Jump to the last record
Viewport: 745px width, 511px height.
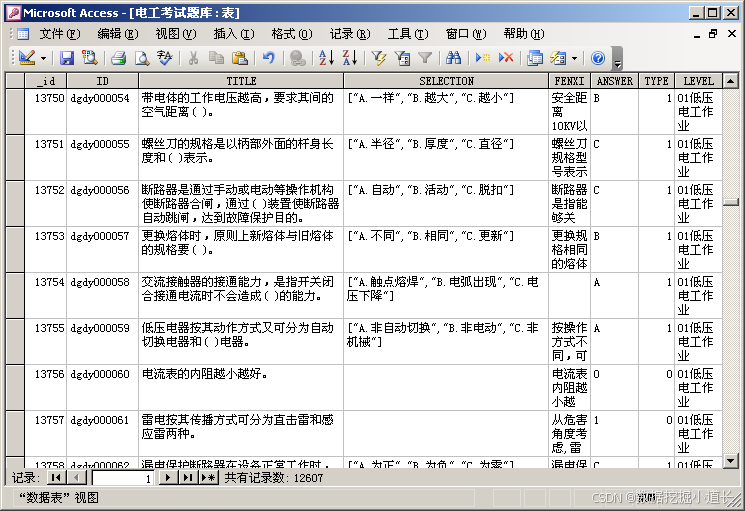(188, 477)
